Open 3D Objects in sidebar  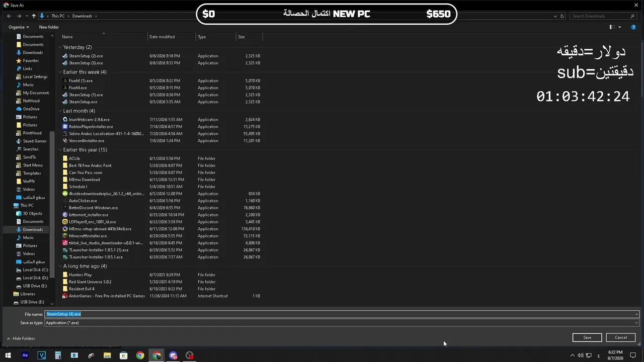[x=32, y=214]
